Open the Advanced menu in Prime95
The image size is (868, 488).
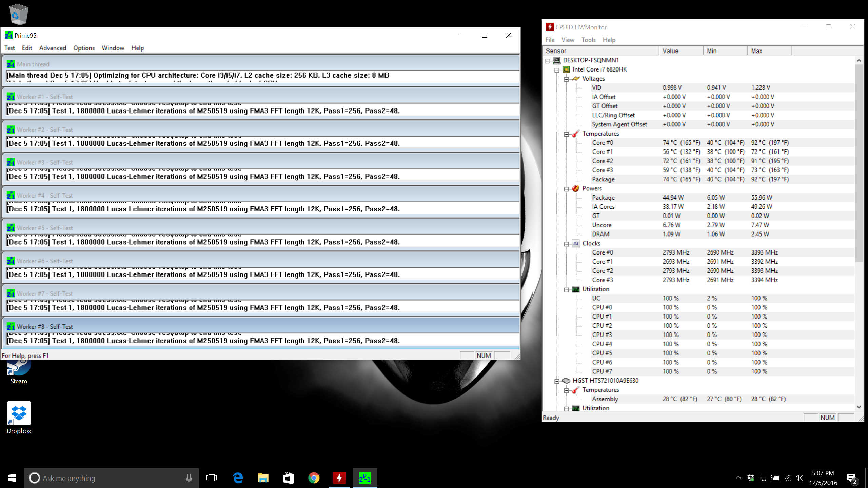[53, 48]
